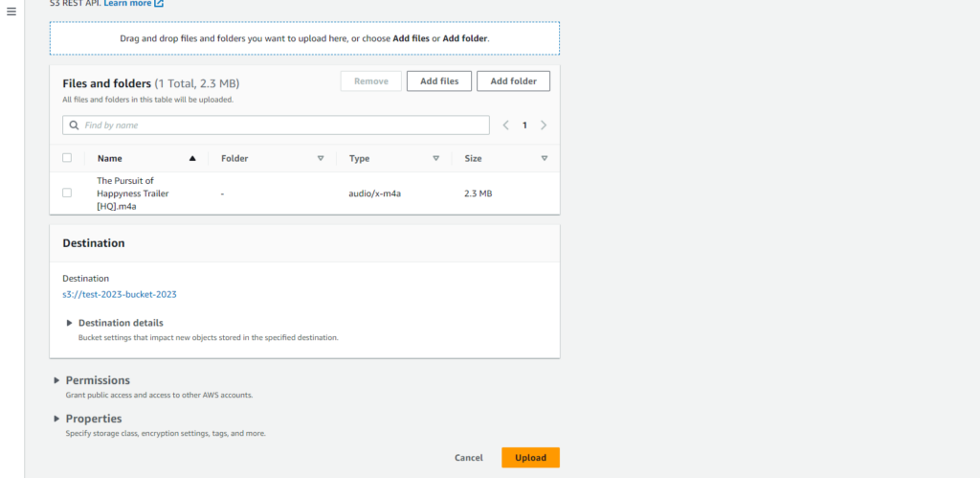This screenshot has height=478, width=980.
Task: Click the drag and drop upload zone
Action: 304,38
